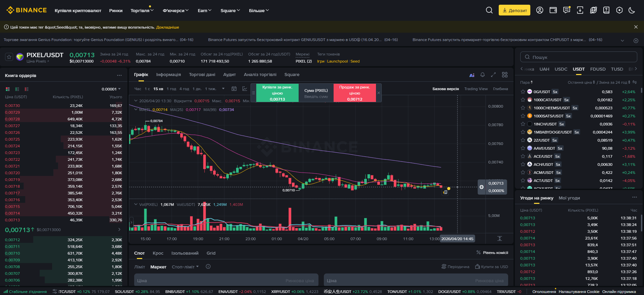Click the Ai chart assistant icon
Viewport: 644px width, 295px height.
tap(472, 75)
